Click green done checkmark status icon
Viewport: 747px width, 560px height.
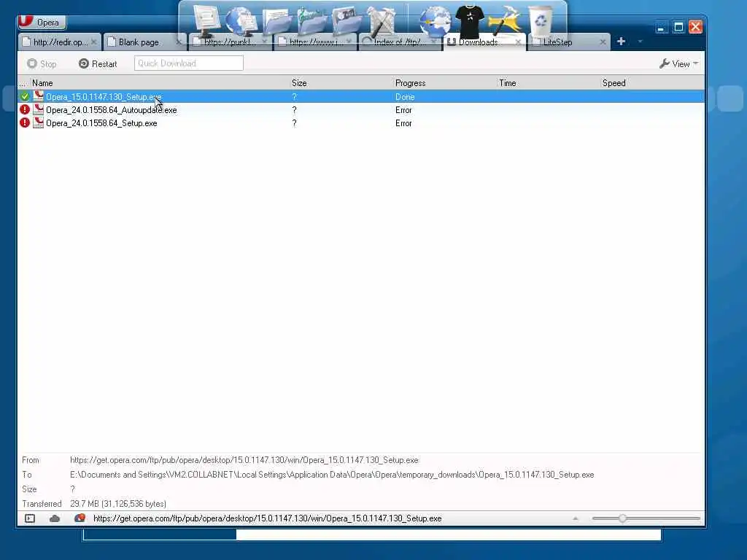[x=25, y=97]
